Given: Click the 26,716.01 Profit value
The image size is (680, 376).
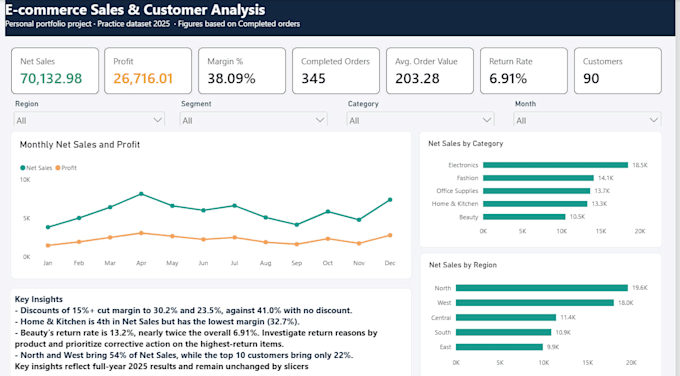Looking at the screenshot, I should (143, 78).
